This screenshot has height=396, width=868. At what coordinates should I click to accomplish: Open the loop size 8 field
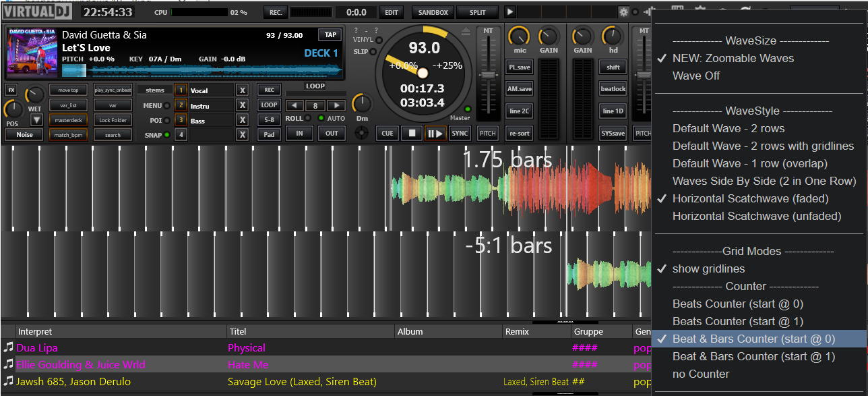coord(315,105)
